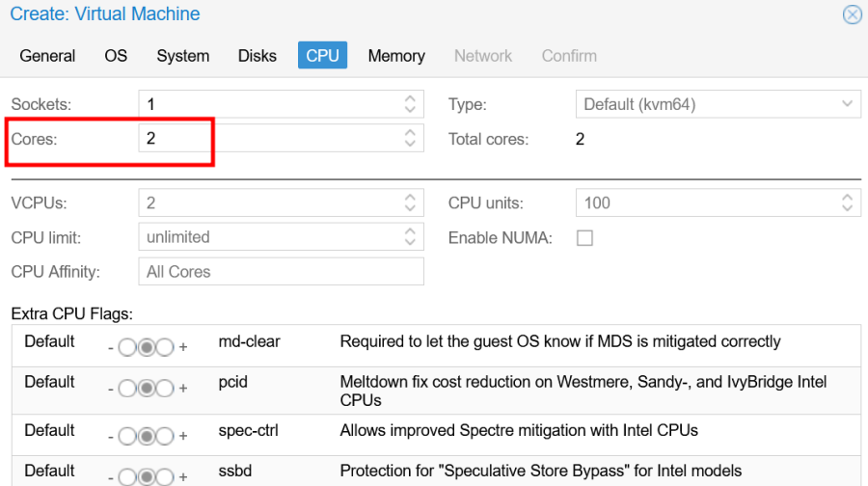Click the Cores spinner arrows
The width and height of the screenshot is (868, 486).
(x=410, y=139)
